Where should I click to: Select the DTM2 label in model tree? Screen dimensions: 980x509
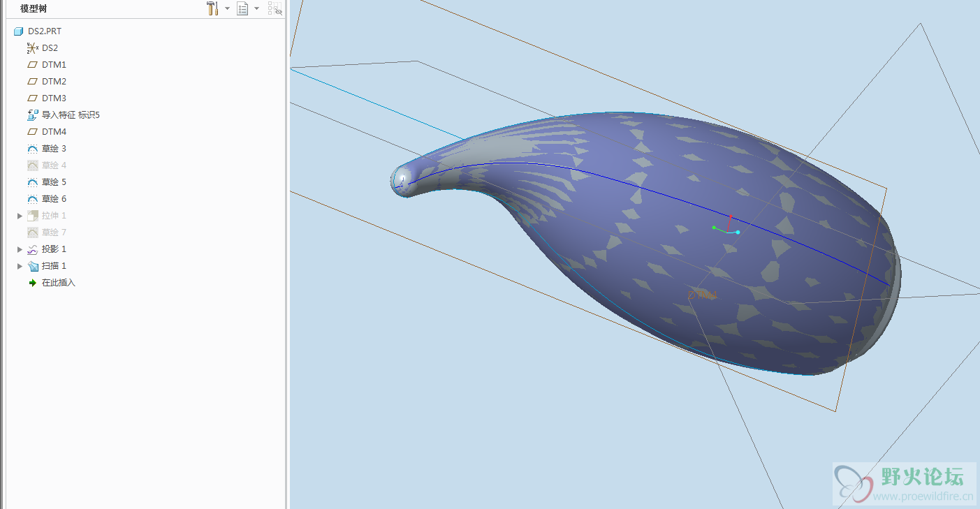coord(54,82)
